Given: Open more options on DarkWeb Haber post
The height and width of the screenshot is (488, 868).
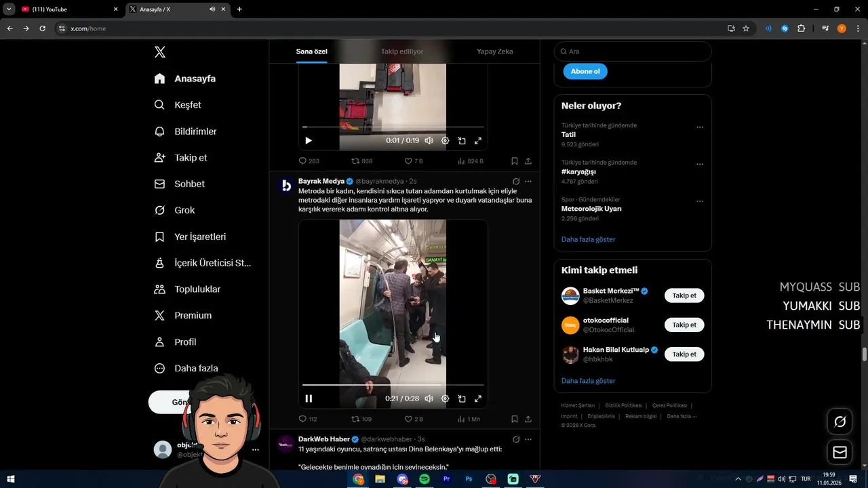Looking at the screenshot, I should tap(528, 439).
